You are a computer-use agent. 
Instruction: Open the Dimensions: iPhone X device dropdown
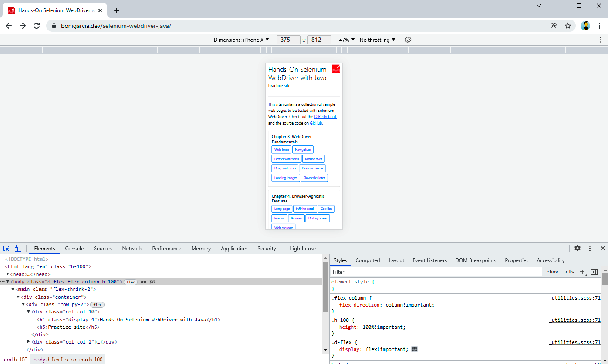pyautogui.click(x=241, y=40)
